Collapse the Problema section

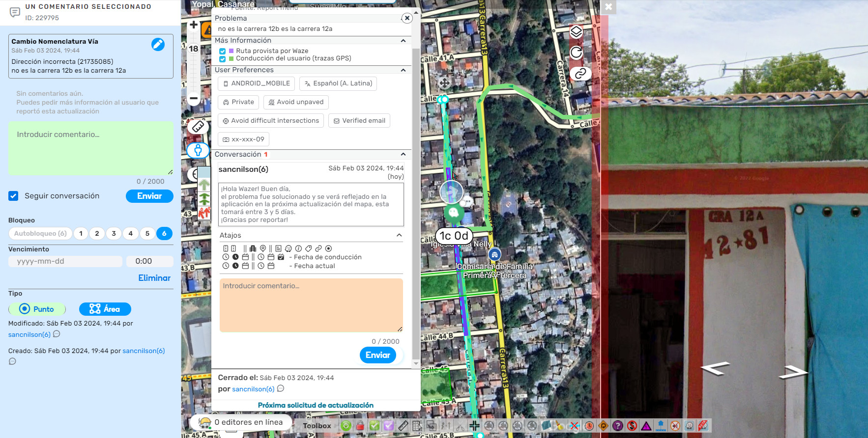point(312,18)
